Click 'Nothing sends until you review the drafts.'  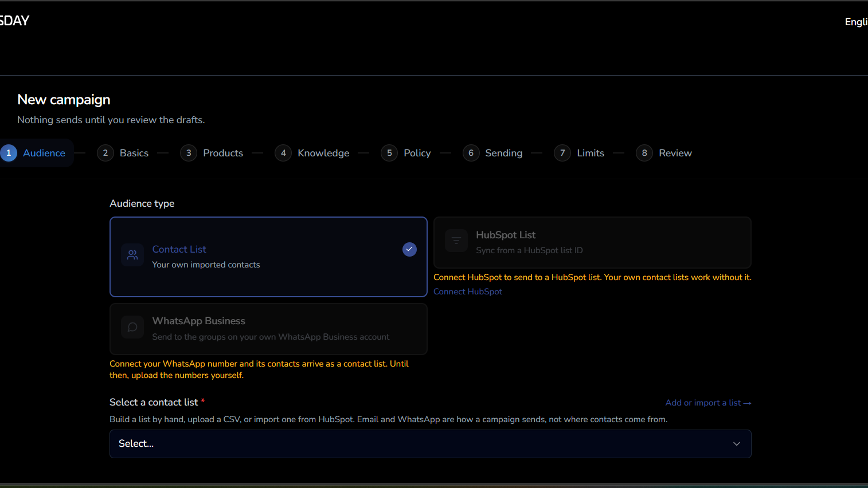click(x=111, y=120)
